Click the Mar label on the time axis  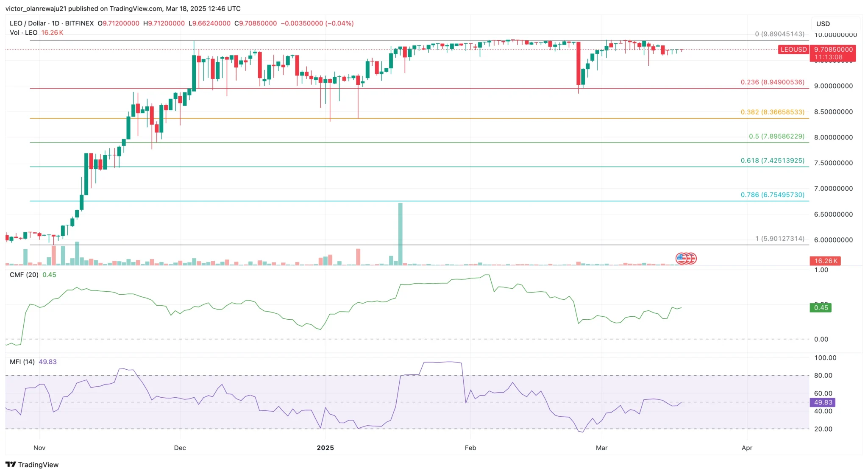click(x=601, y=448)
